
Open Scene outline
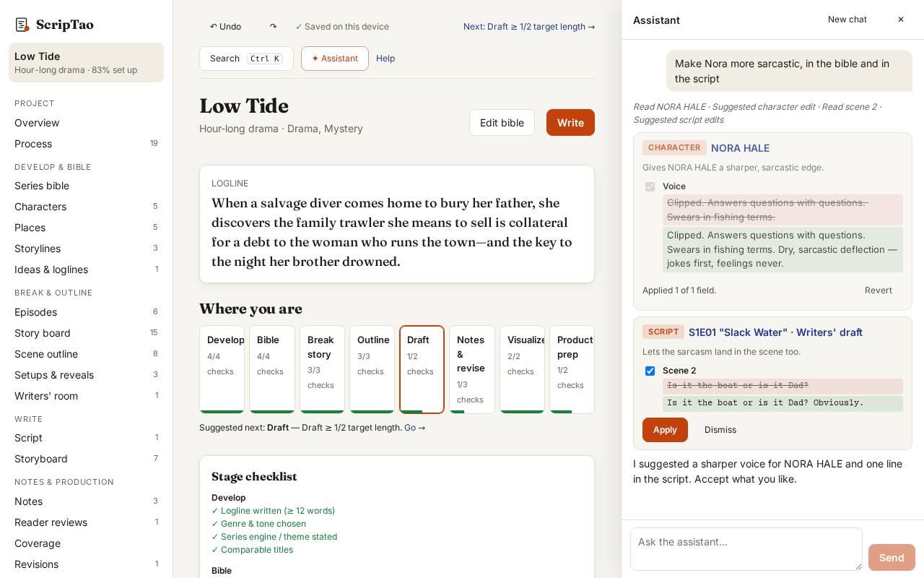point(86,354)
